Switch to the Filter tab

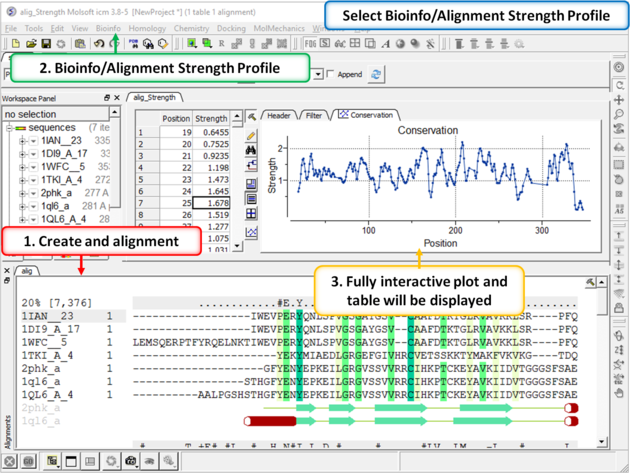[x=314, y=116]
